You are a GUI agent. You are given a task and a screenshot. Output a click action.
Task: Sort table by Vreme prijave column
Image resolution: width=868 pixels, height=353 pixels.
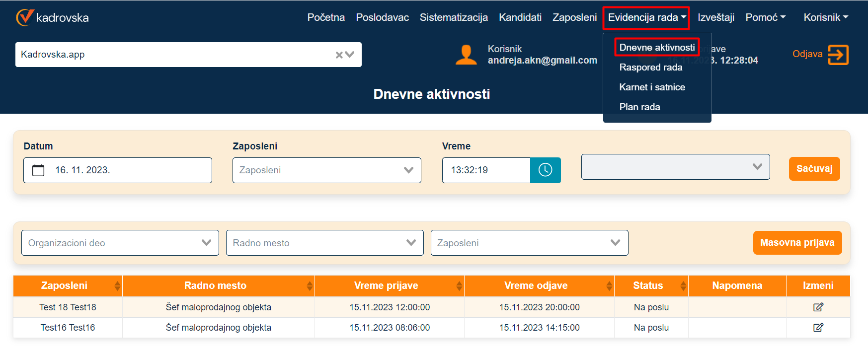click(459, 286)
